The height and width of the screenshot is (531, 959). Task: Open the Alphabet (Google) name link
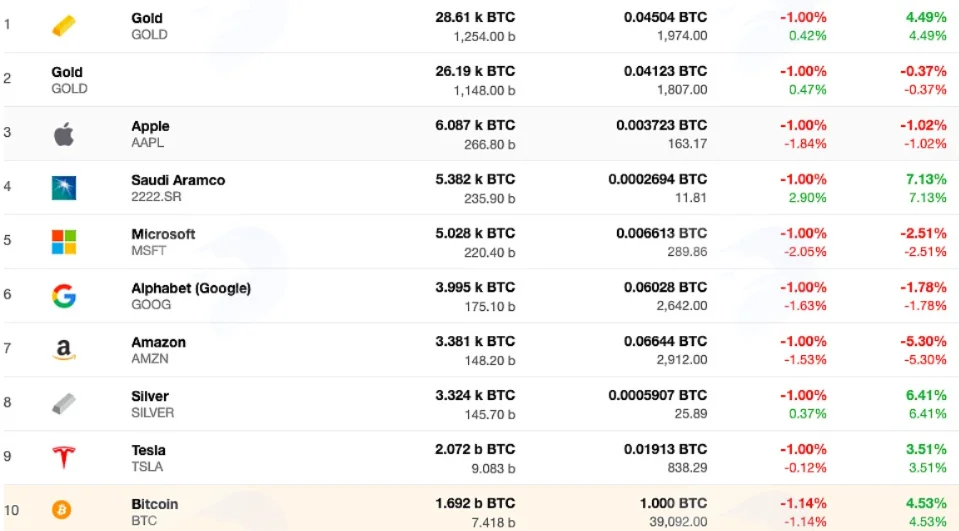point(191,288)
